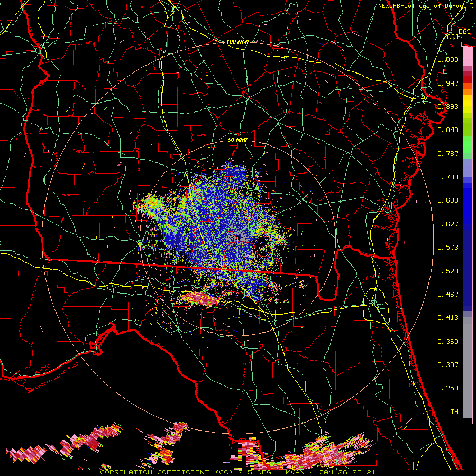
Task: Select the 0.573 legend value
Action: (x=448, y=248)
